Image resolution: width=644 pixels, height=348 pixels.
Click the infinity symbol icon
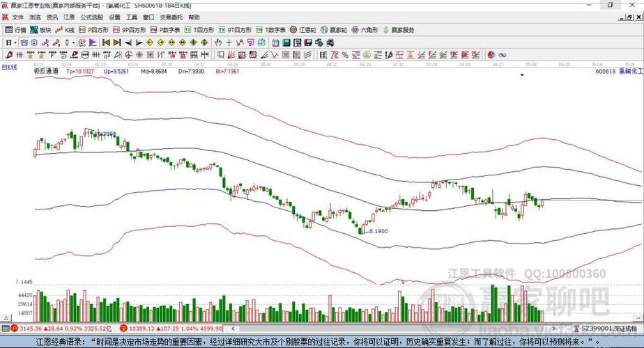tap(502, 55)
